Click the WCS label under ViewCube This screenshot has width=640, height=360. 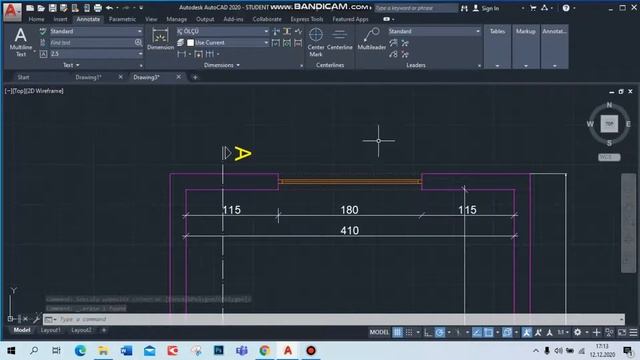(609, 157)
